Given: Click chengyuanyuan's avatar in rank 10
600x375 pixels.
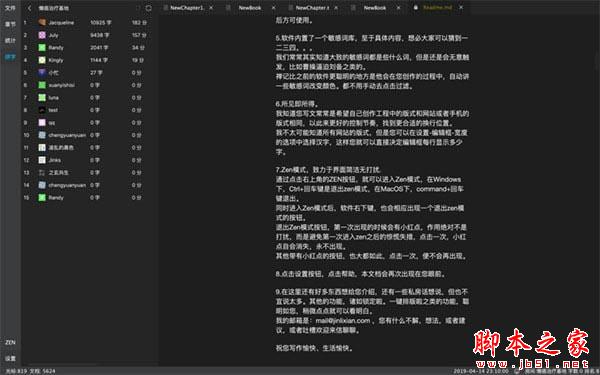Looking at the screenshot, I should click(42, 135).
